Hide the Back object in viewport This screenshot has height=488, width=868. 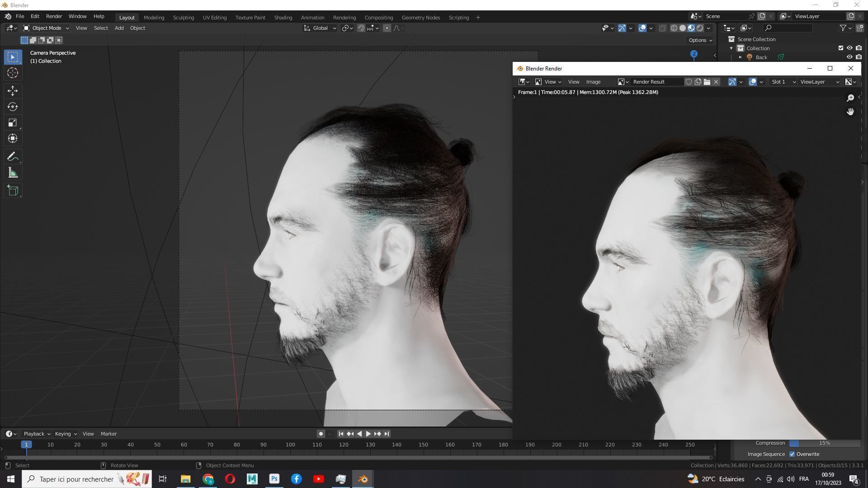[x=849, y=57]
